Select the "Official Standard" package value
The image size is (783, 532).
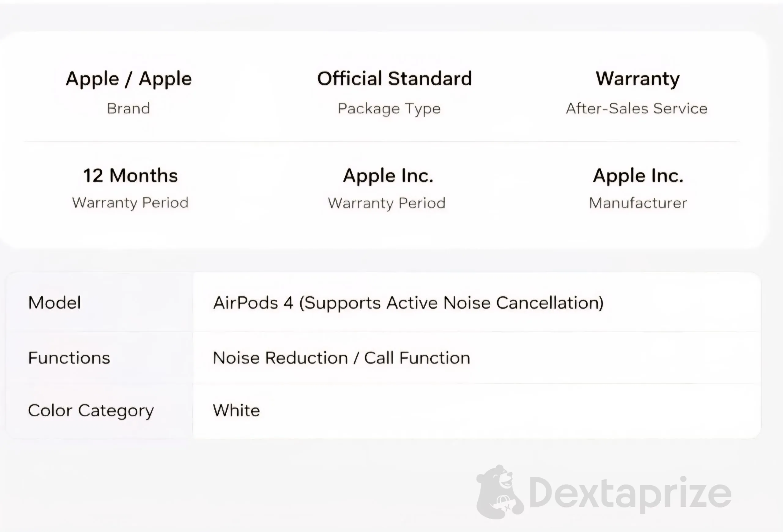(x=394, y=79)
